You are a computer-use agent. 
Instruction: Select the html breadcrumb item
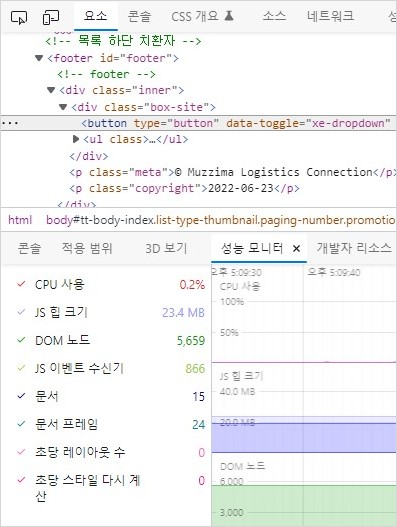tap(20, 220)
